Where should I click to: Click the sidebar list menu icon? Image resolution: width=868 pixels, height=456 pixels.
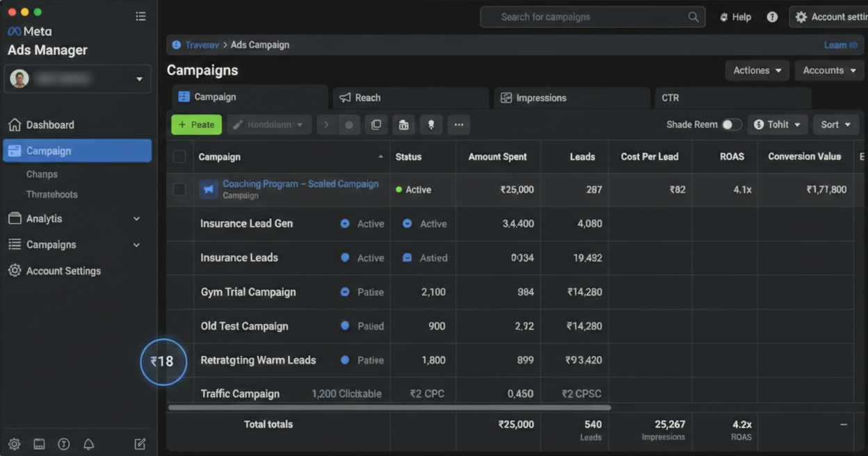point(140,17)
